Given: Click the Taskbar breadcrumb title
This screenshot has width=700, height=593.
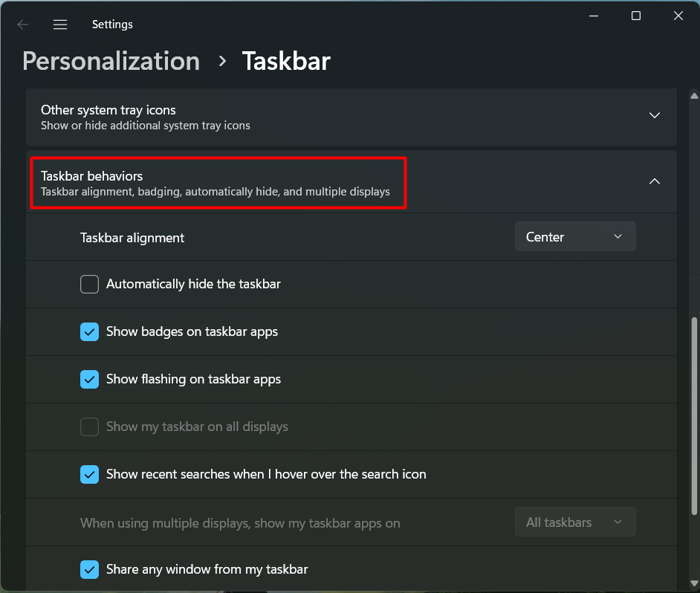Looking at the screenshot, I should point(286,61).
